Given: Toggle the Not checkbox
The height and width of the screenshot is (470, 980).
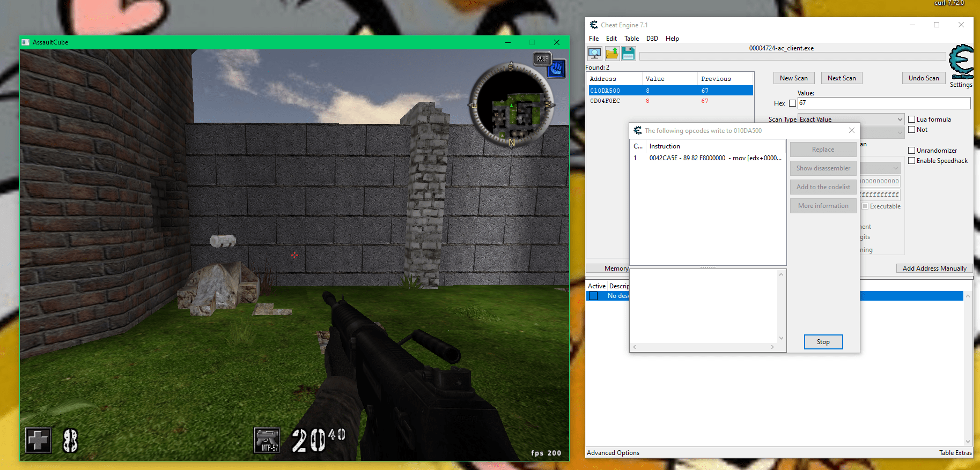Looking at the screenshot, I should coord(911,130).
